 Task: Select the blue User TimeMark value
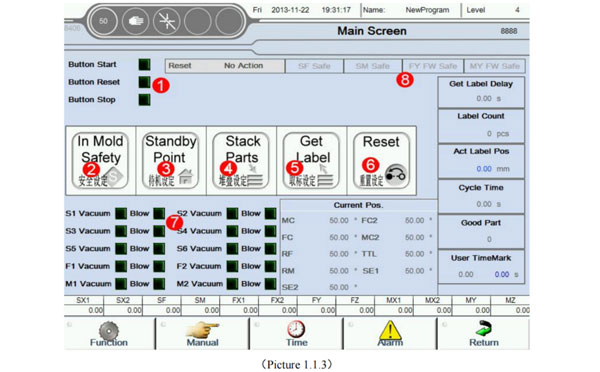click(502, 275)
